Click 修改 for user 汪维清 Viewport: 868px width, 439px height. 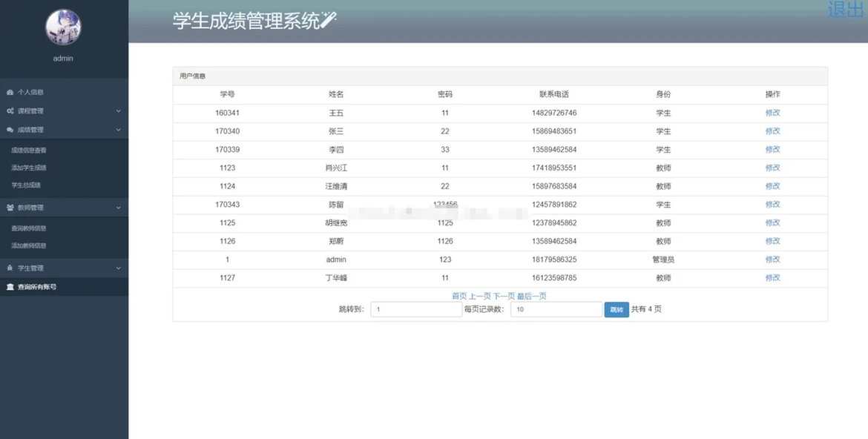tap(773, 186)
